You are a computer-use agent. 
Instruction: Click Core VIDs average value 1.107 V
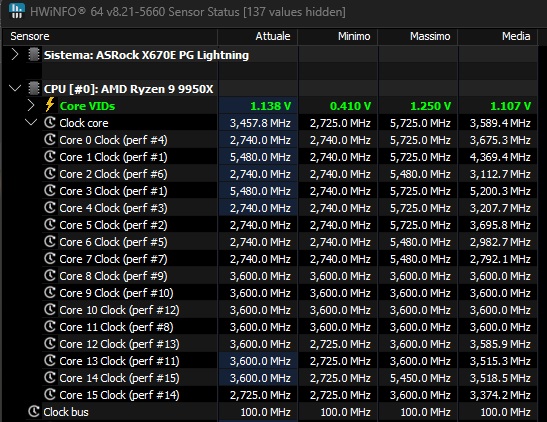(510, 106)
